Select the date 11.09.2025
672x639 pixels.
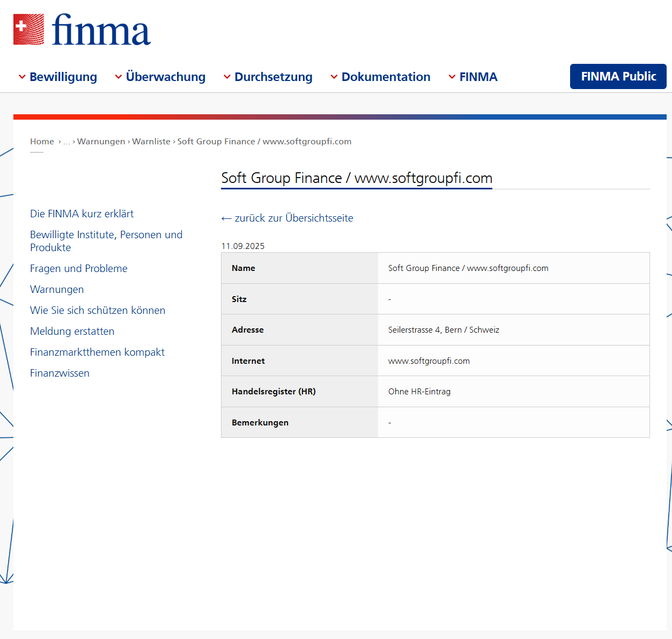pyautogui.click(x=243, y=246)
